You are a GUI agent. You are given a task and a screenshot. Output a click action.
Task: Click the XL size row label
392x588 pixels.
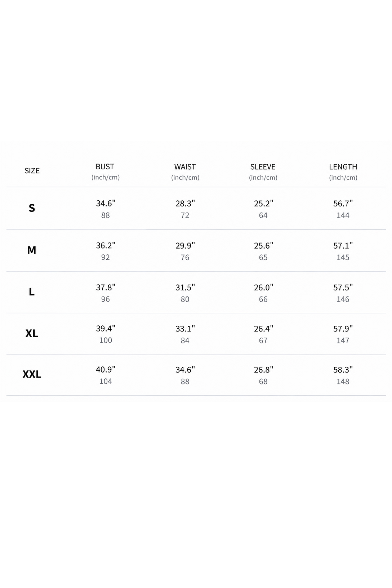pyautogui.click(x=32, y=333)
